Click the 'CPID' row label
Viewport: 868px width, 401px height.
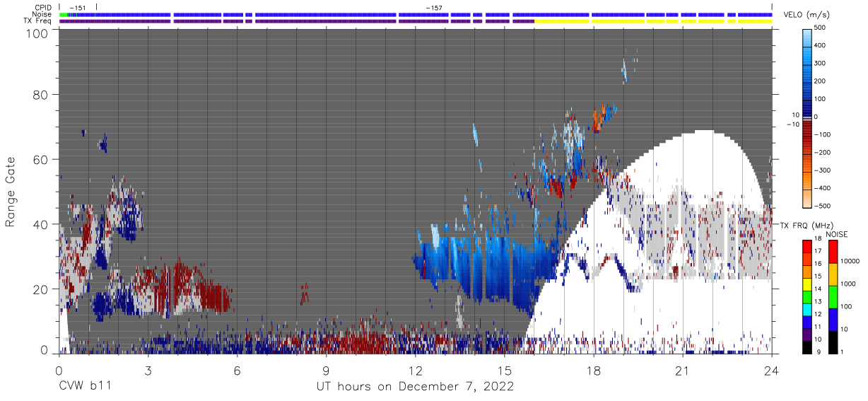point(42,7)
